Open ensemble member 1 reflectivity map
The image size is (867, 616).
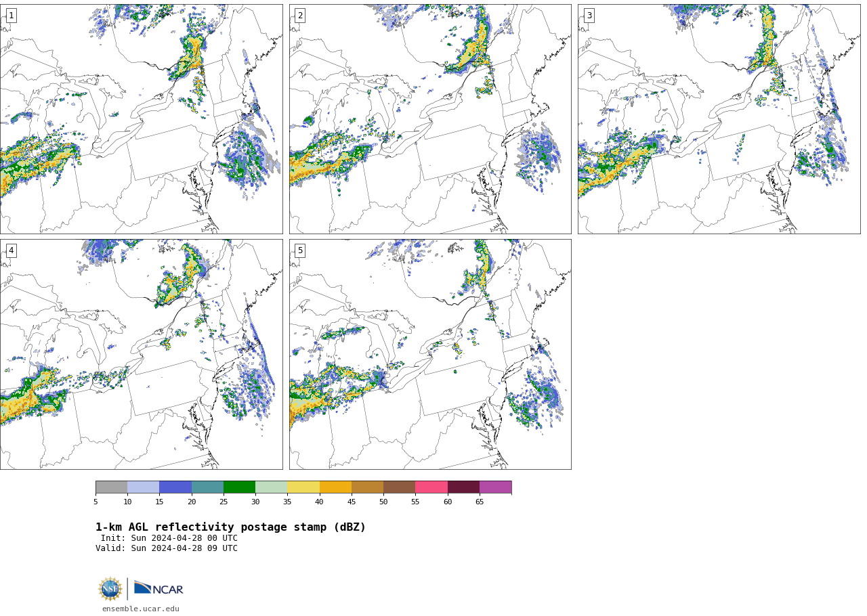(141, 119)
